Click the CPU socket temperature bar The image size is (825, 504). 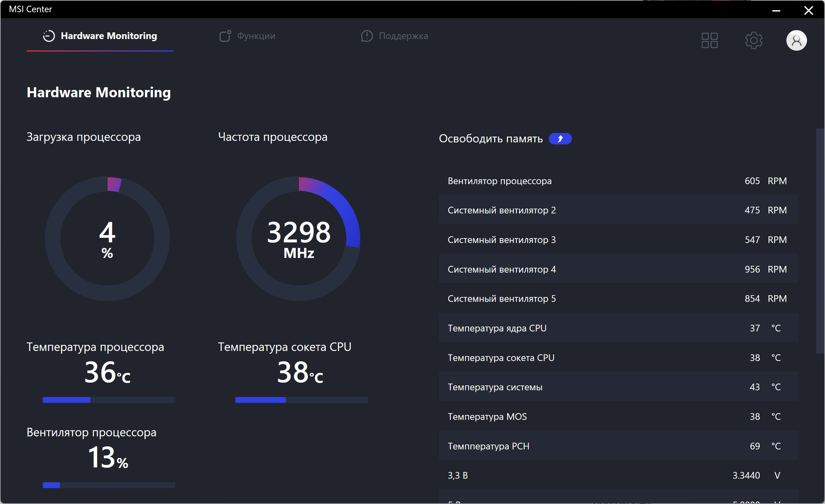click(301, 400)
